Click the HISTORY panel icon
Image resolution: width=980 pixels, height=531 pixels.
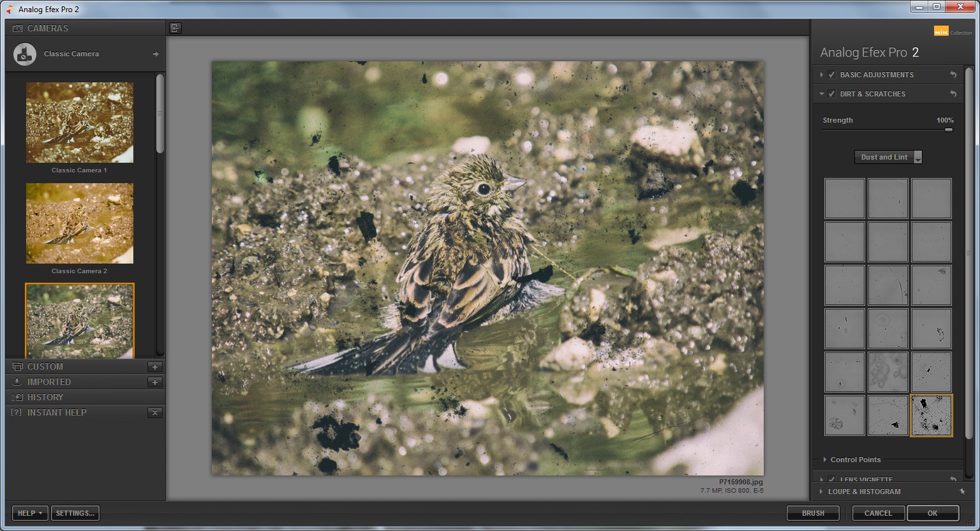17,398
